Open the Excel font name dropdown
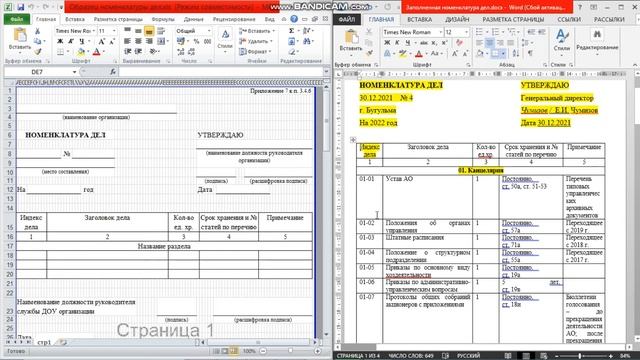This screenshot has width=640, height=360. point(94,31)
